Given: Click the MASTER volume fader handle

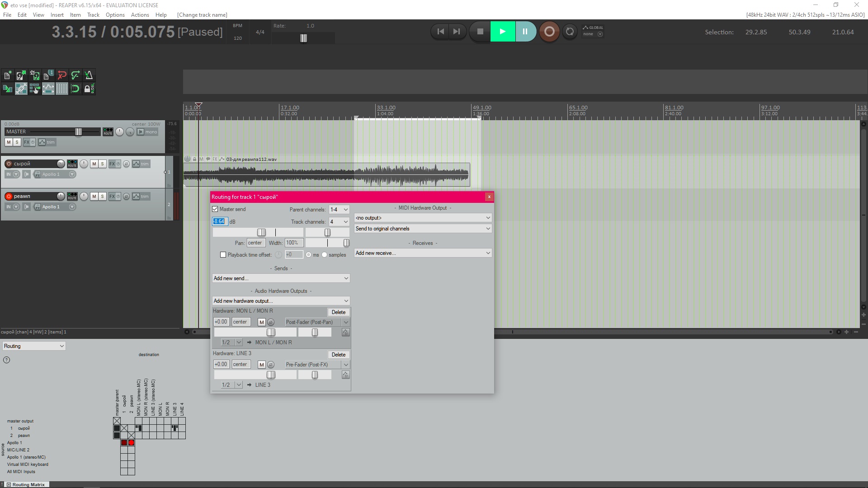Looking at the screenshot, I should coord(78,132).
